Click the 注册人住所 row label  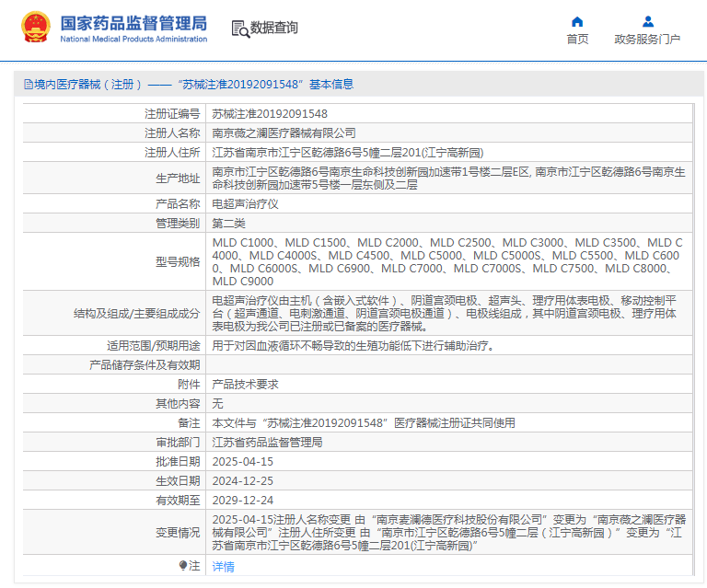(172, 153)
